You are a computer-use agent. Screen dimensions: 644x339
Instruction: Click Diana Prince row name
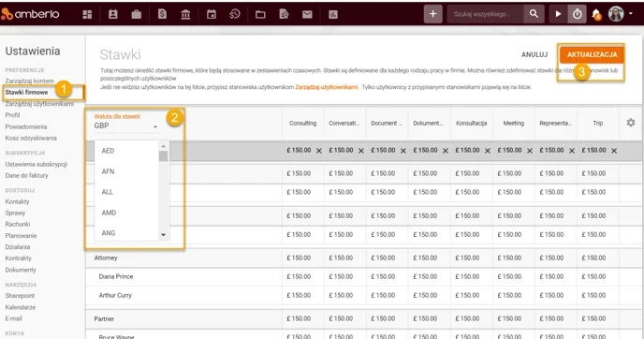pos(116,276)
